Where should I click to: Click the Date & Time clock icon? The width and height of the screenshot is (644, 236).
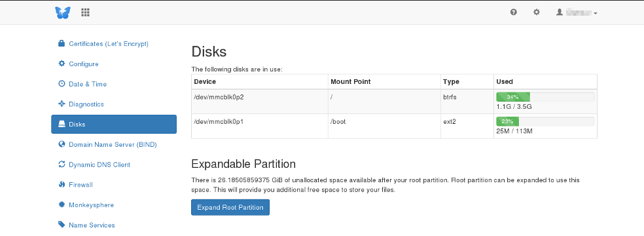coord(62,84)
